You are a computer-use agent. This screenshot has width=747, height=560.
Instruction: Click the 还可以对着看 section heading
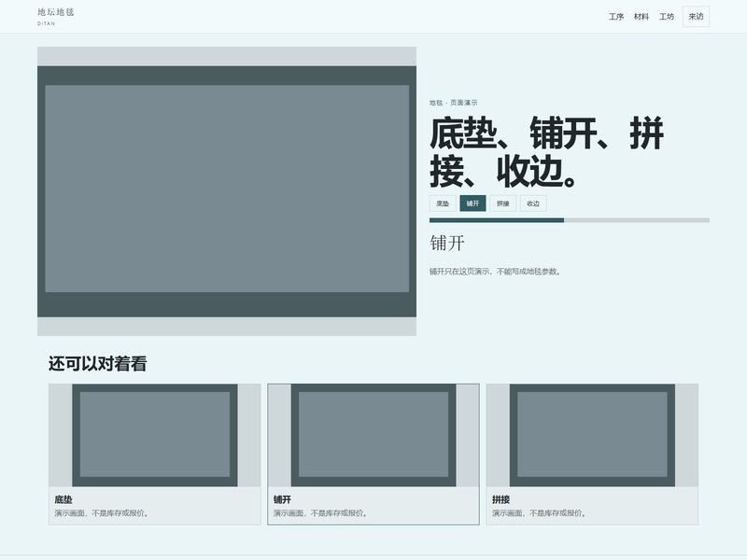pyautogui.click(x=98, y=364)
